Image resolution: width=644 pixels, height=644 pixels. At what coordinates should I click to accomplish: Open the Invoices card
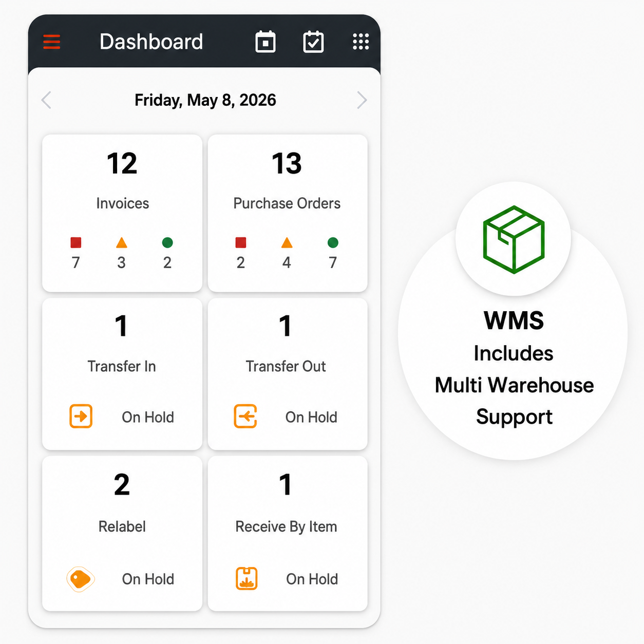[x=122, y=213]
